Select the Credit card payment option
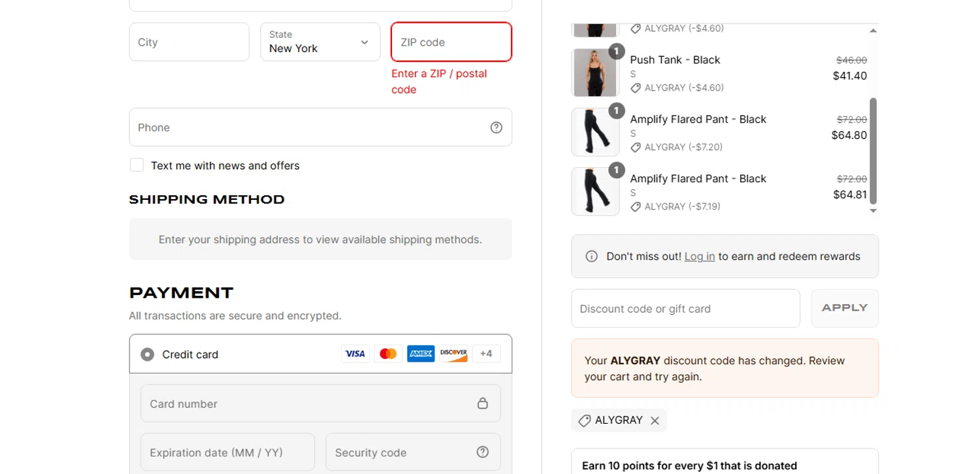The image size is (980, 474). coord(148,355)
